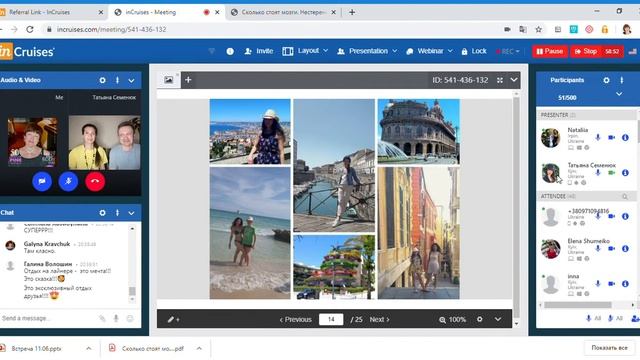The image size is (640, 360).
Task: Toggle fullscreen for the presentation
Action: tap(500, 80)
